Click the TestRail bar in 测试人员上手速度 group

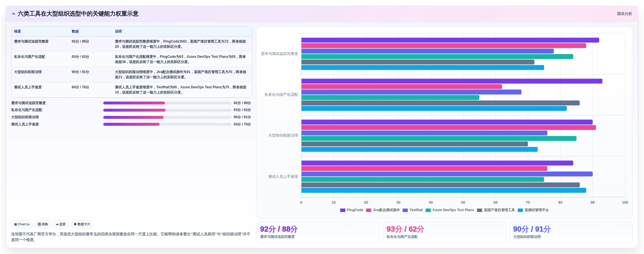pyautogui.click(x=447, y=174)
